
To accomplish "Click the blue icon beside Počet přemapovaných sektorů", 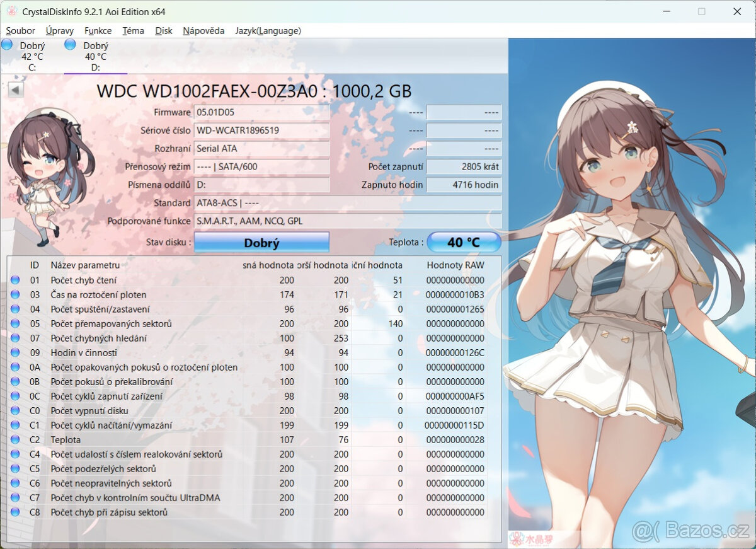I will point(14,323).
